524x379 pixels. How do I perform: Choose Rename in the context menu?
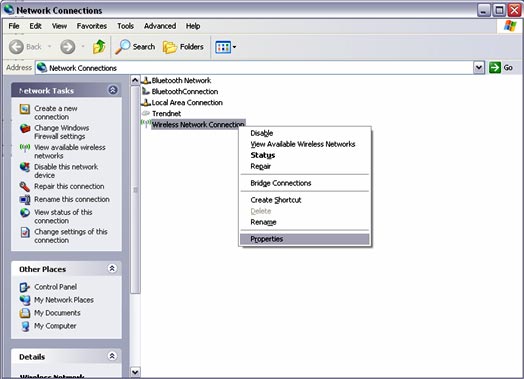[x=305, y=222]
